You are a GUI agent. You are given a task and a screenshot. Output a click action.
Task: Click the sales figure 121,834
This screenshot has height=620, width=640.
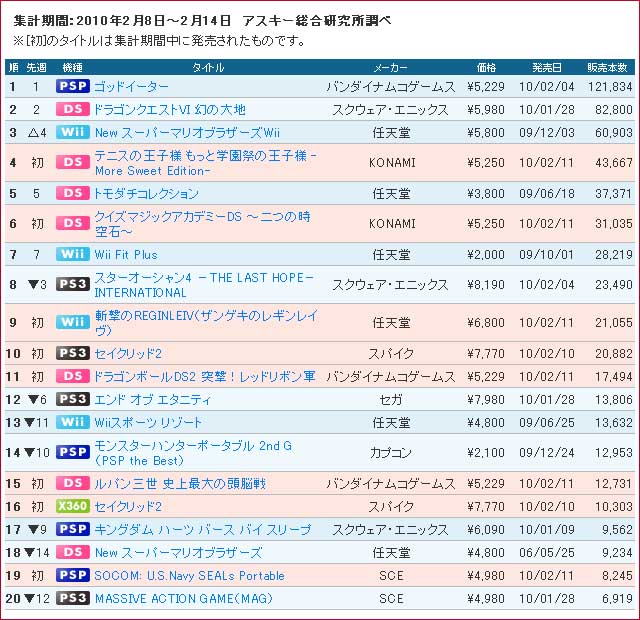click(610, 87)
